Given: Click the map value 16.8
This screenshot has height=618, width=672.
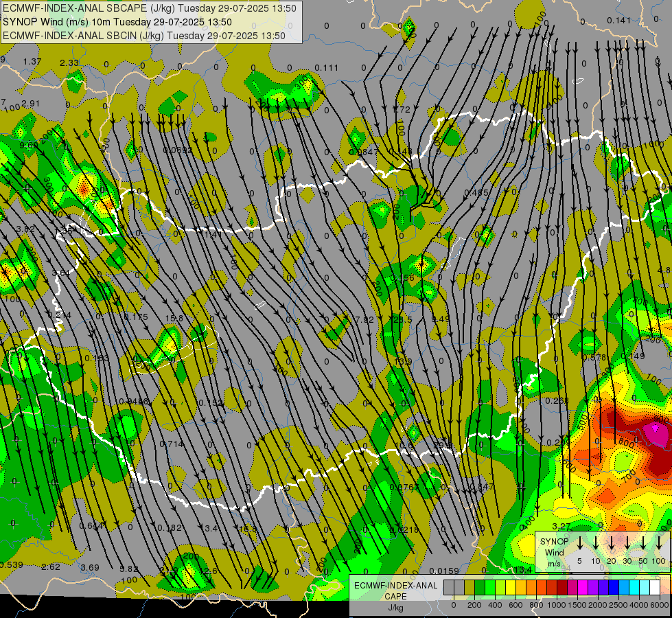Looking at the screenshot, I should [x=248, y=529].
